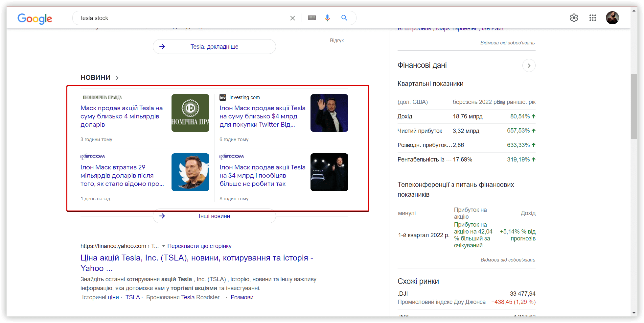This screenshot has height=323, width=644.
Task: Start voice search with microphone icon
Action: 327,18
